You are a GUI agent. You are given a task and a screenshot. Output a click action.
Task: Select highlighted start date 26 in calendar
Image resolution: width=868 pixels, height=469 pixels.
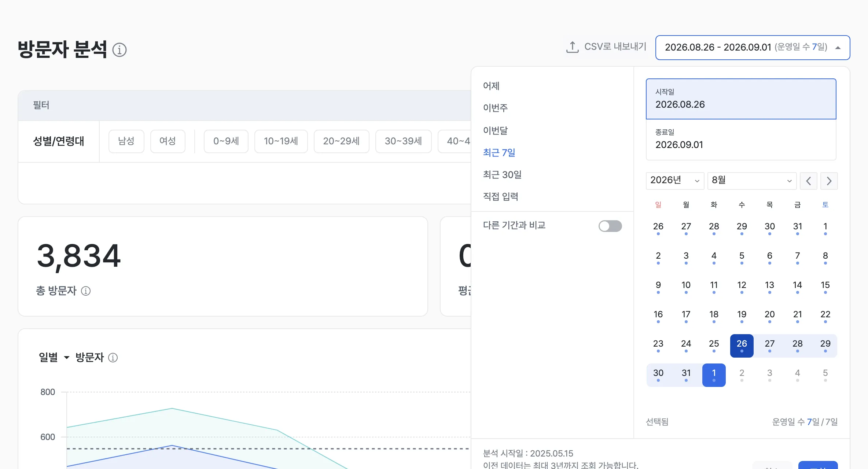point(742,346)
